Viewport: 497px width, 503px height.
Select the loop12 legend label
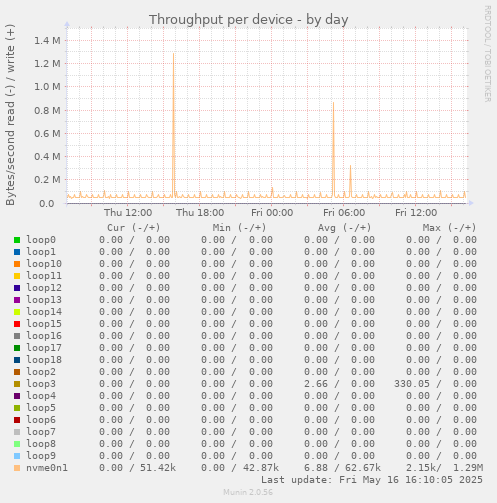click(x=44, y=288)
